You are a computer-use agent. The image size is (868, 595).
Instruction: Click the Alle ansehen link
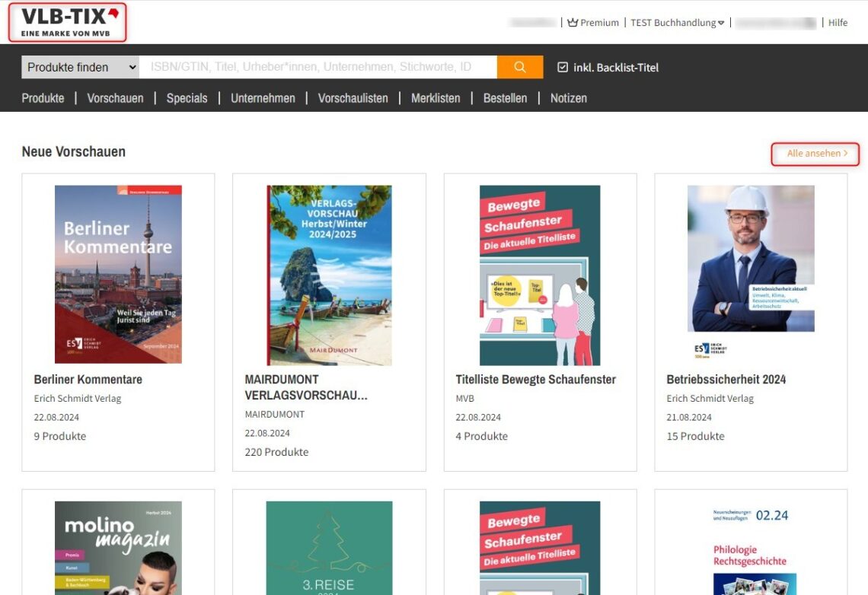[x=815, y=154]
